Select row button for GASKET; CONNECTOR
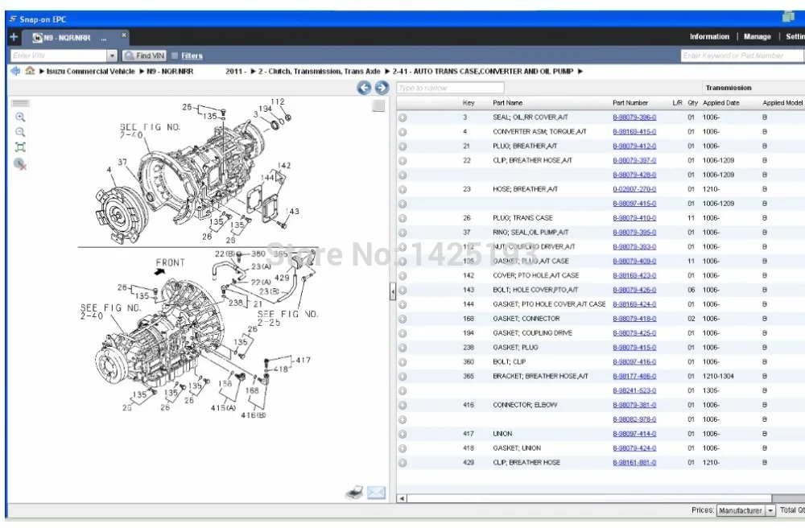 (402, 319)
